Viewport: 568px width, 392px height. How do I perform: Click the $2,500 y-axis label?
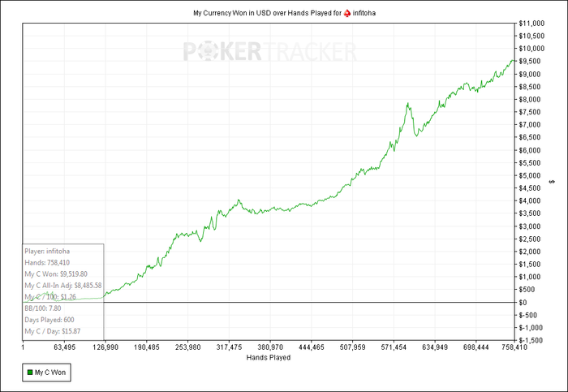click(x=530, y=239)
